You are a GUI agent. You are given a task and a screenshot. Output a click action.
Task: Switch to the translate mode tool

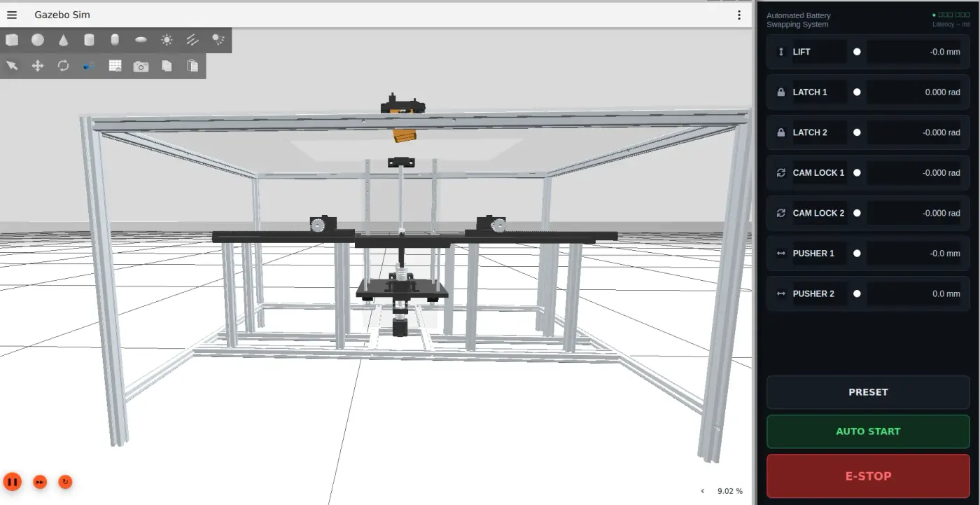[x=38, y=66]
